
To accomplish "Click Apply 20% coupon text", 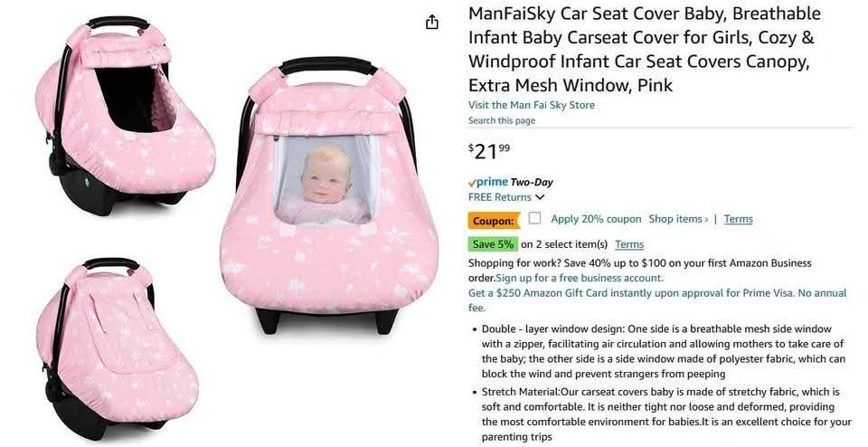I will [596, 219].
